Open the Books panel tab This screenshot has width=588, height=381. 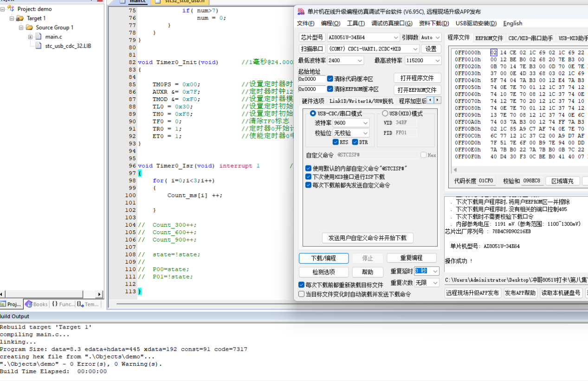37,304
